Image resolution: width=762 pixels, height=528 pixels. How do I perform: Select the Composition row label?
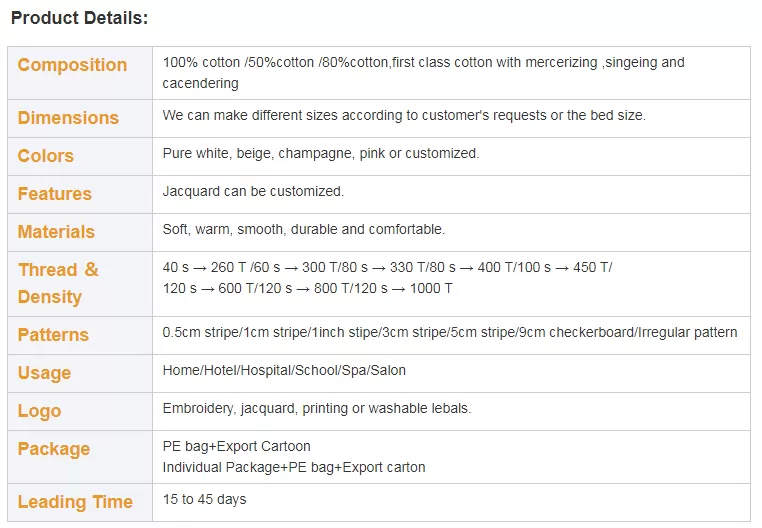pos(72,65)
